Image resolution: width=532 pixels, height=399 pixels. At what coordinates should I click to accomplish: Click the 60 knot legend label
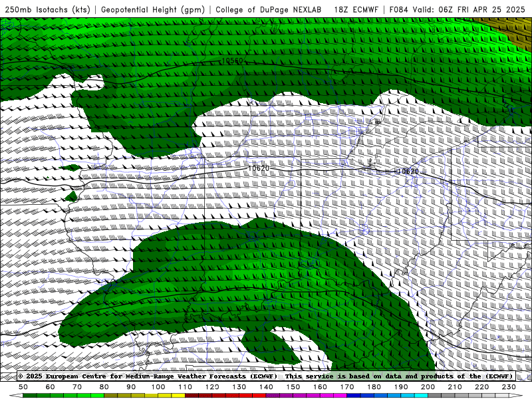click(x=51, y=387)
